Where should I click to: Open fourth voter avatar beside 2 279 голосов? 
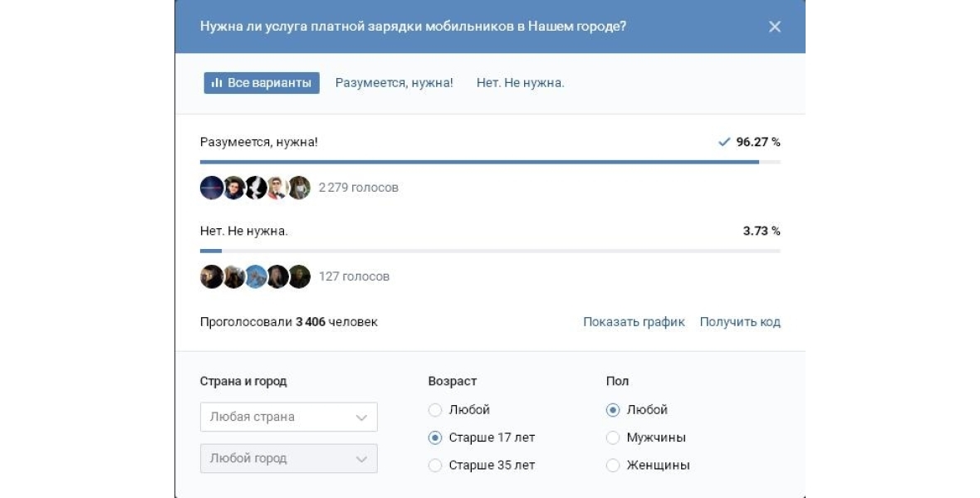[x=277, y=188]
